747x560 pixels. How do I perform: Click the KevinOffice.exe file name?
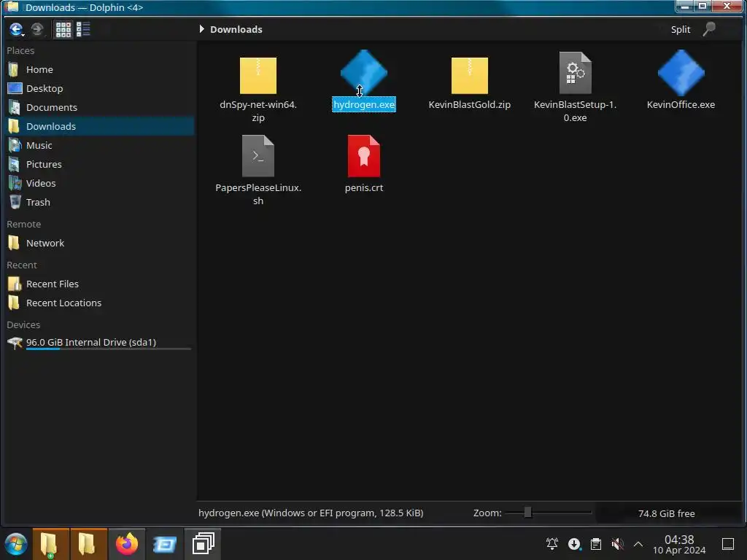click(x=681, y=105)
